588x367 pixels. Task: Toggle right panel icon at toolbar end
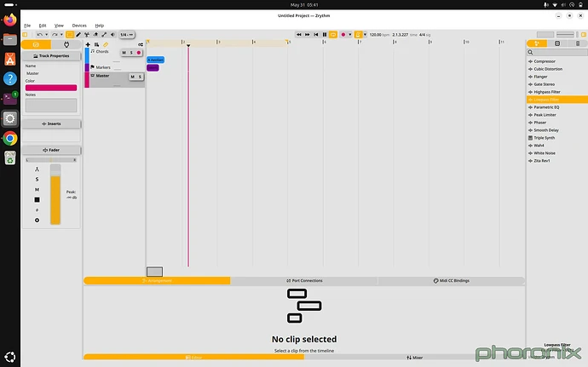click(x=584, y=35)
